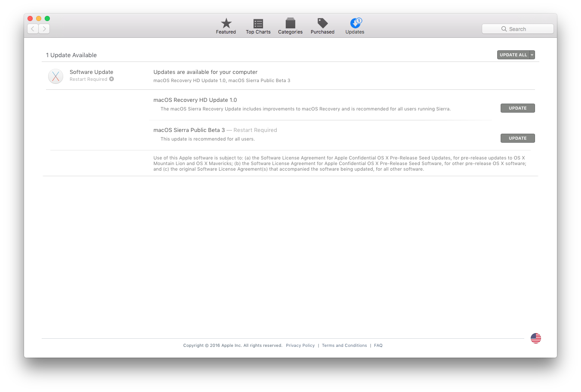Select 'This update is recommended for all users.'

click(208, 139)
